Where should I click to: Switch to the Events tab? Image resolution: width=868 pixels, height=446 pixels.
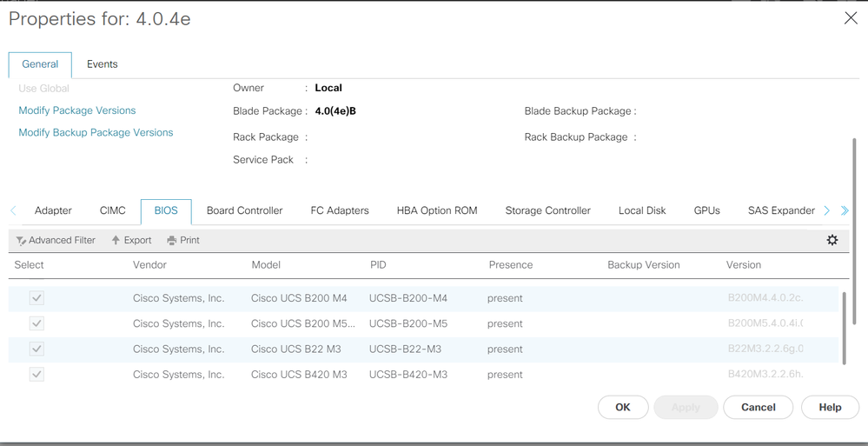pos(103,64)
